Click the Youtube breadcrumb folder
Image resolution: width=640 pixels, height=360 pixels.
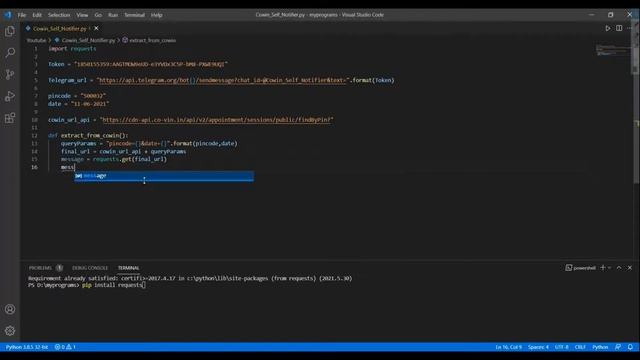pos(36,40)
